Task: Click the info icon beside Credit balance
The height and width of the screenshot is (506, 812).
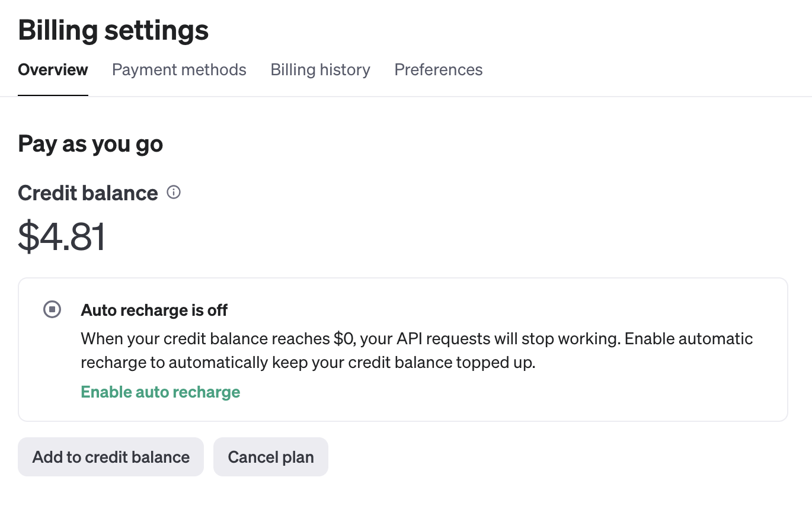Action: tap(174, 193)
